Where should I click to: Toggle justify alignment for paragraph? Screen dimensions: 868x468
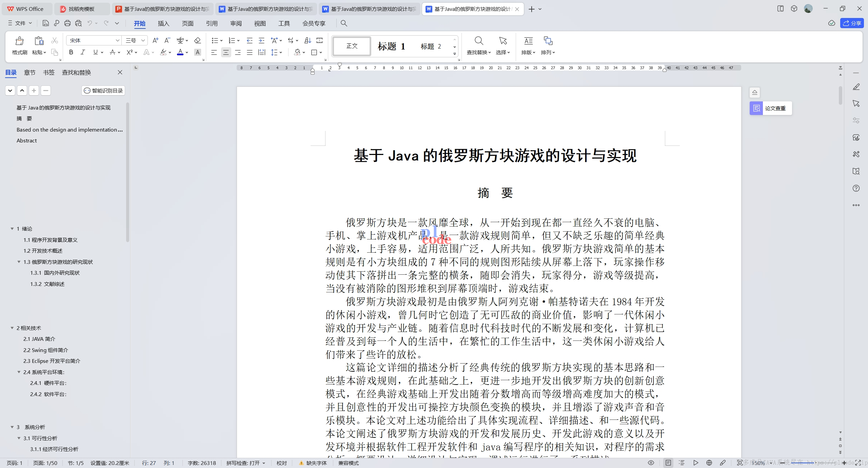click(250, 52)
